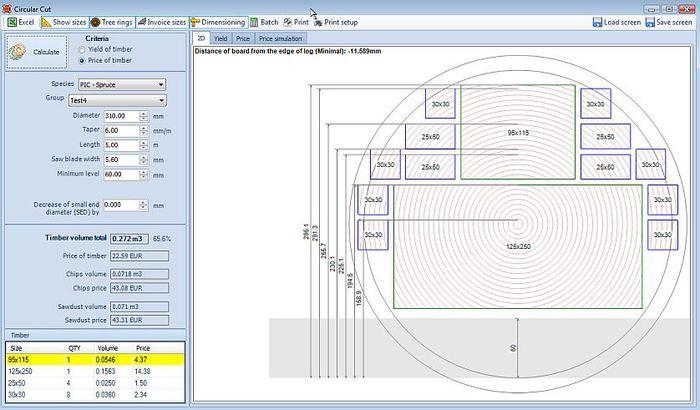Toggle the Show sizes toolbar button
Image resolution: width=700 pixels, height=410 pixels.
click(63, 21)
